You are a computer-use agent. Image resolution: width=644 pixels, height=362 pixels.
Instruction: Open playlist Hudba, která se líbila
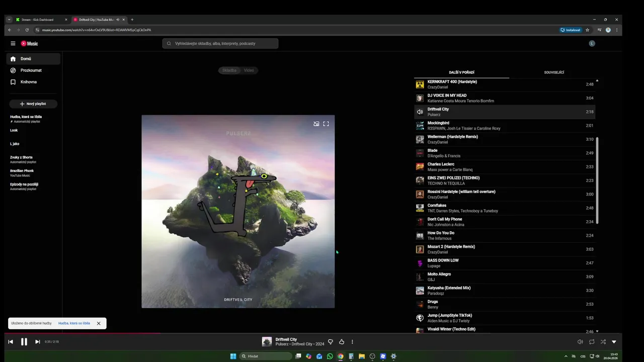coord(33,119)
